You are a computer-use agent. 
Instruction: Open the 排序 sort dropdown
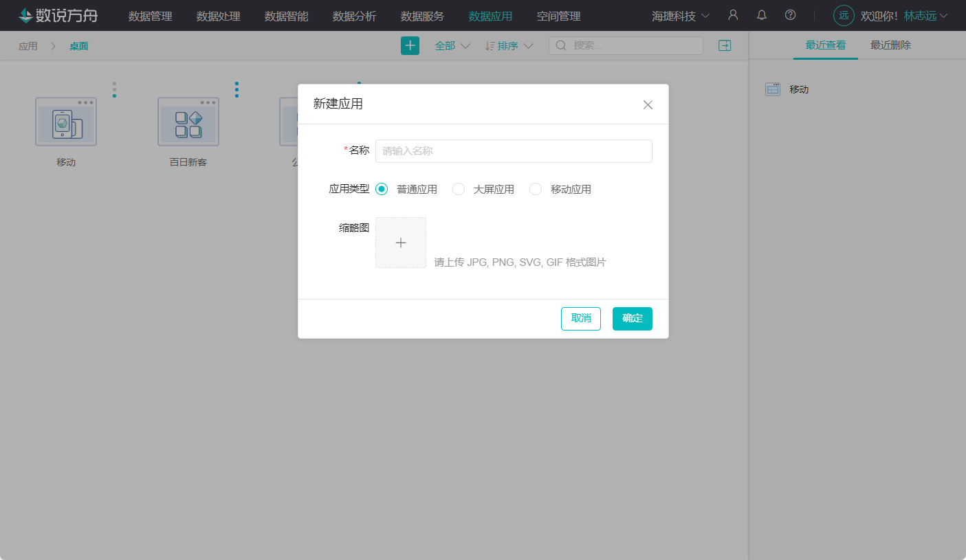(x=509, y=45)
